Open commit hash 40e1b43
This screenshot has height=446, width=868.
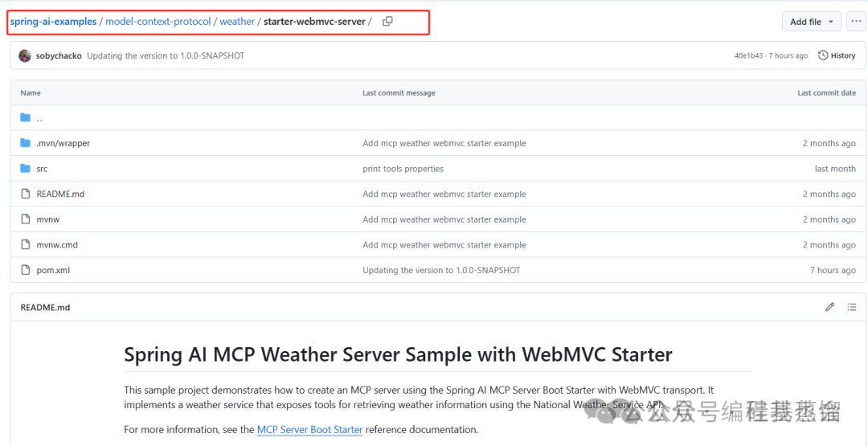[x=748, y=55]
